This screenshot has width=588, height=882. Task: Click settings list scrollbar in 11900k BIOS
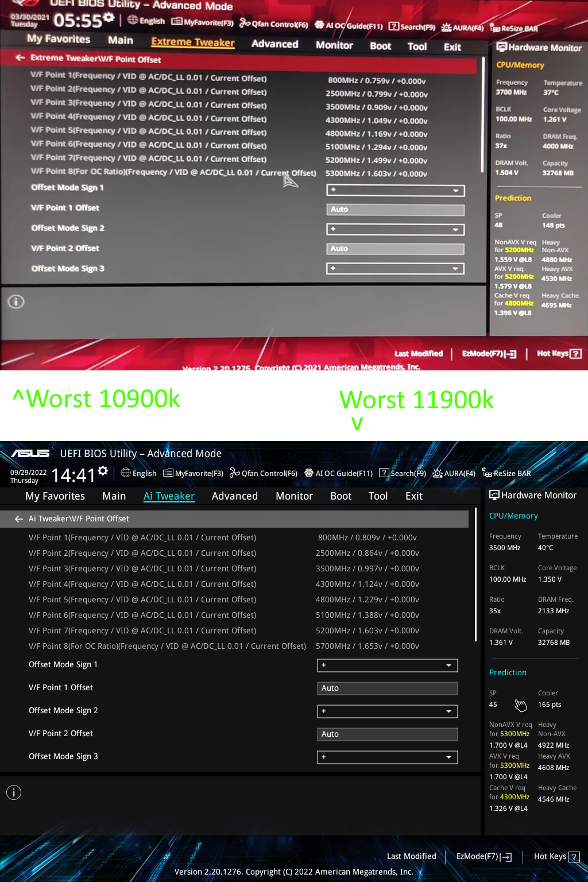[x=475, y=574]
